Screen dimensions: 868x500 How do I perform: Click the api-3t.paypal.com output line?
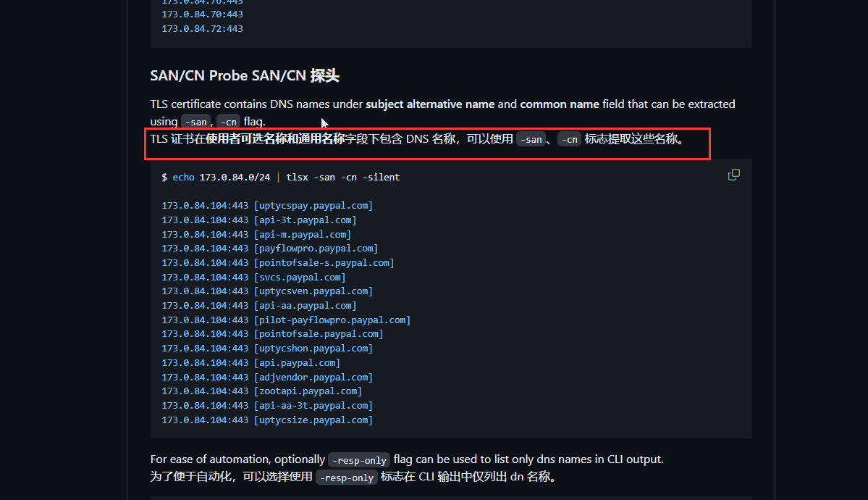click(305, 220)
